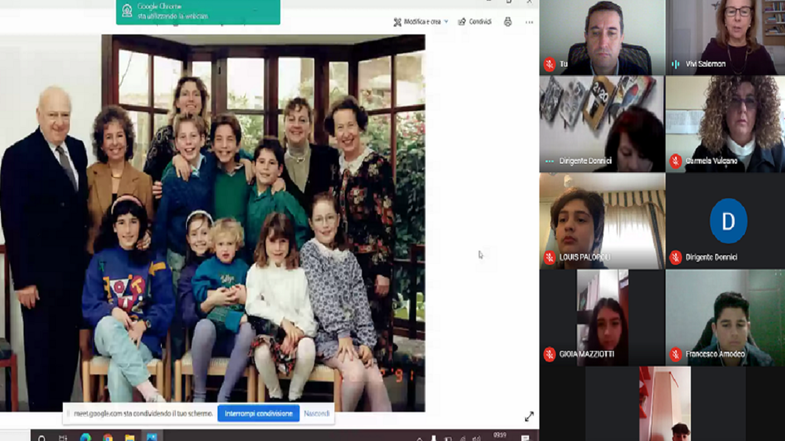The height and width of the screenshot is (441, 785).
Task: Select LOUIS PALOPOLI's video tile
Action: pyautogui.click(x=602, y=221)
